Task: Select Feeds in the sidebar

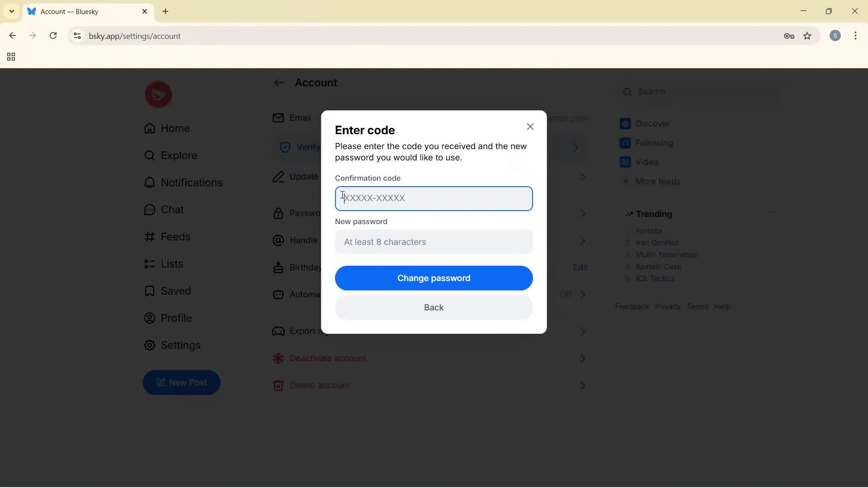Action: pos(175,237)
